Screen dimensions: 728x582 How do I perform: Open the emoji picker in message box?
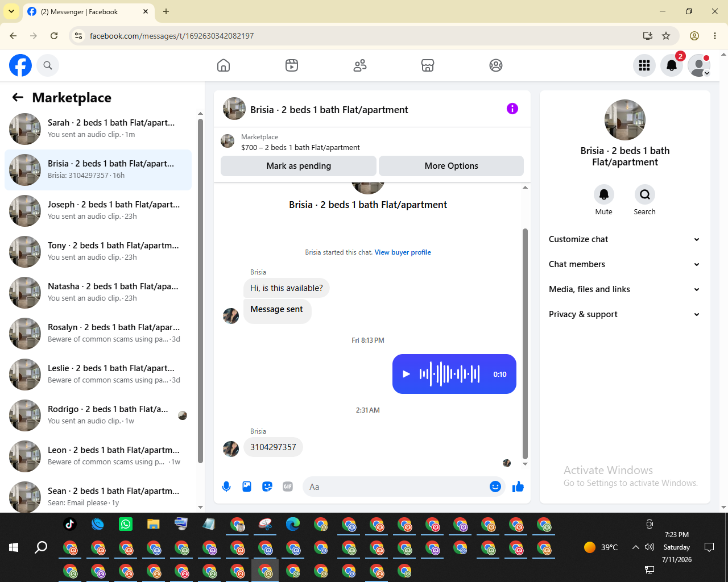coord(495,487)
